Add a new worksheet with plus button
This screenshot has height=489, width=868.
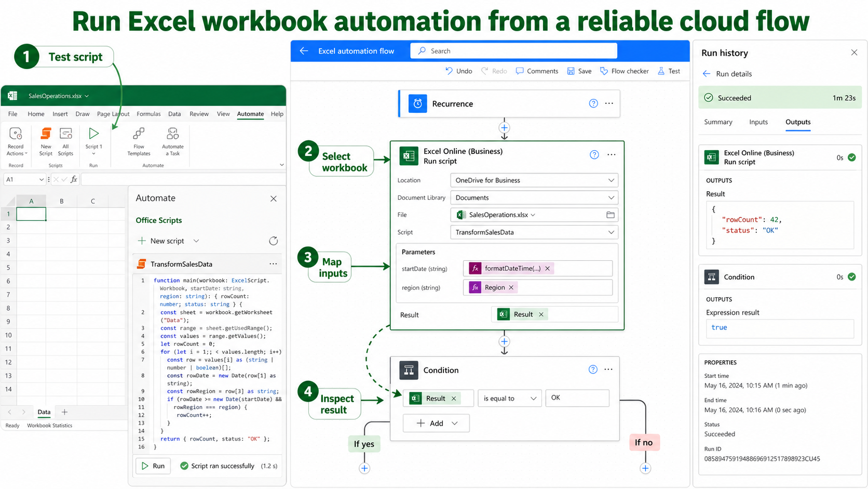tap(64, 412)
